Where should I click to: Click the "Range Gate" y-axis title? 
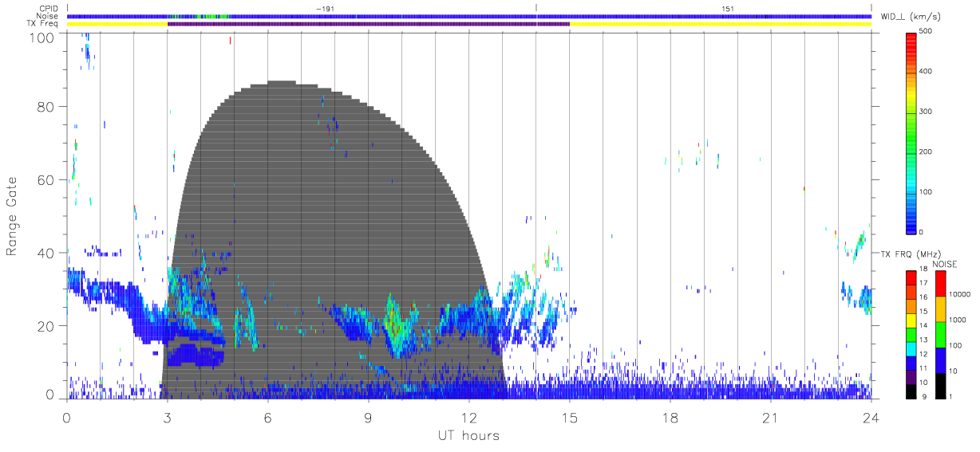[x=12, y=216]
